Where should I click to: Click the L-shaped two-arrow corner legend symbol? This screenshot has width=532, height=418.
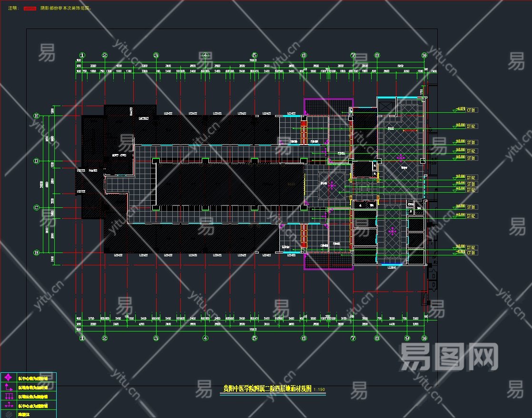pyautogui.click(x=9, y=387)
